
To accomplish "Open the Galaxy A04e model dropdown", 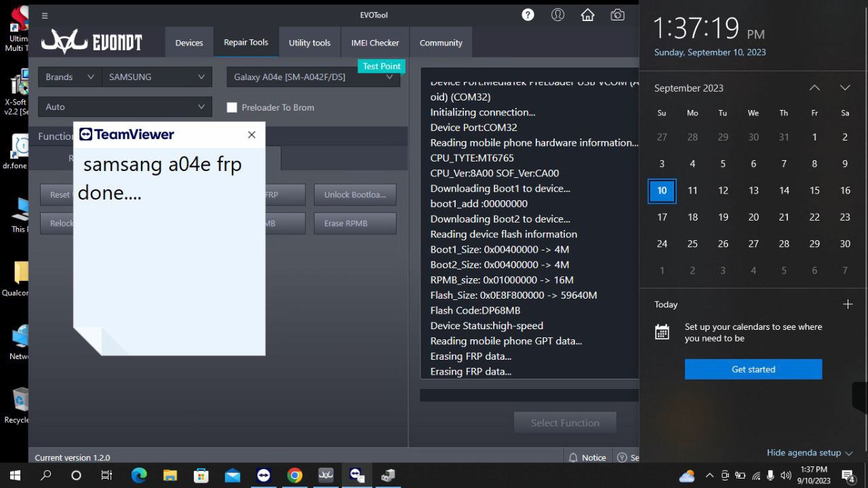I will (x=313, y=77).
